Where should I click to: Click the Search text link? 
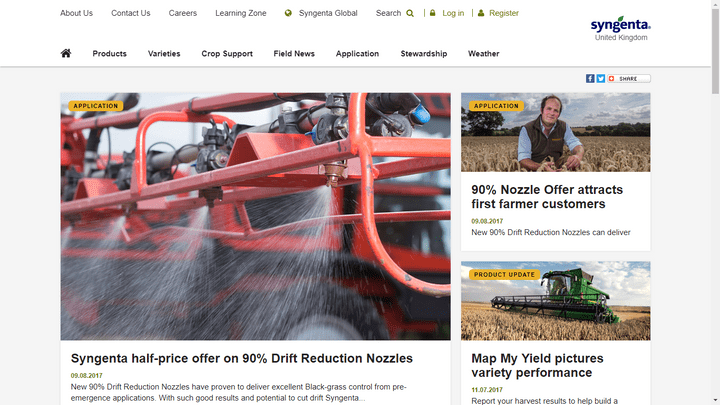388,13
